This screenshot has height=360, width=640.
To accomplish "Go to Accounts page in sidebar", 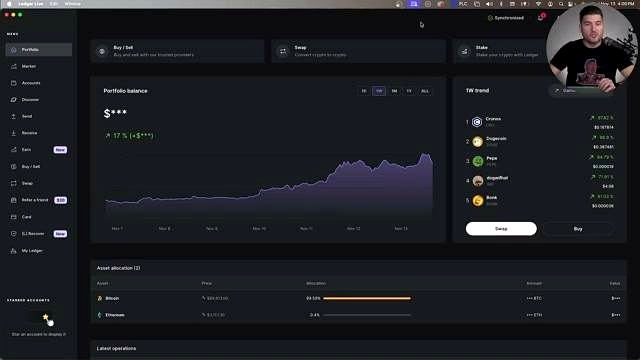I will 39,83.
